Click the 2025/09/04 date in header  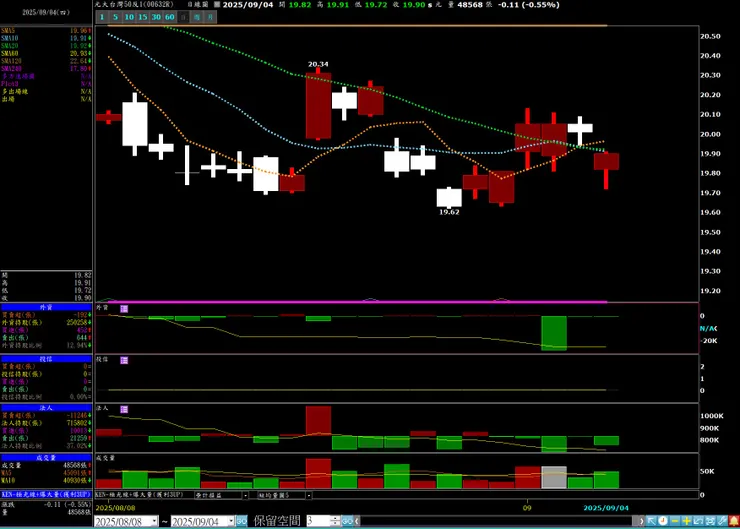248,5
